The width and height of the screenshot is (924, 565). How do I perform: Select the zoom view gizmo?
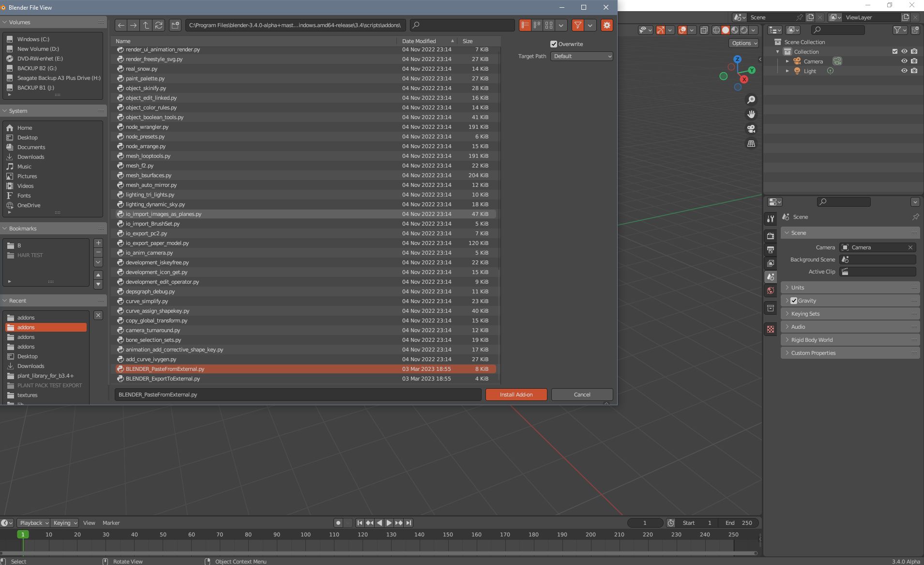(751, 100)
